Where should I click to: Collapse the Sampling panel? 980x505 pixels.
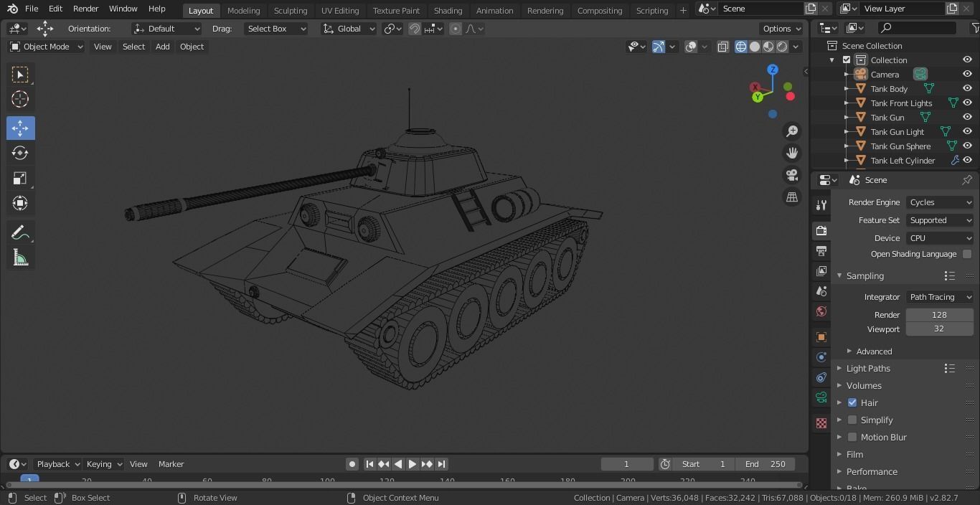(x=865, y=276)
